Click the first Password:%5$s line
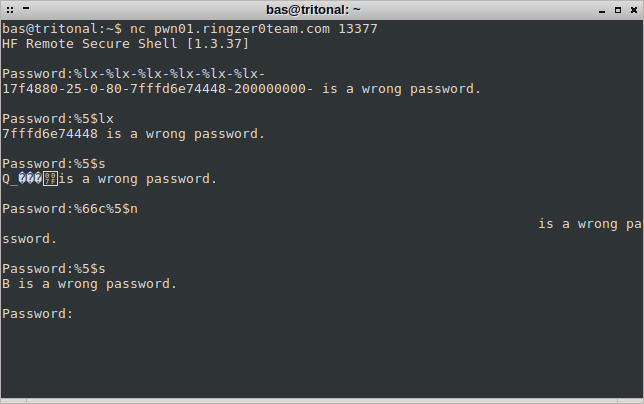Viewport: 644px width, 404px height. click(54, 164)
